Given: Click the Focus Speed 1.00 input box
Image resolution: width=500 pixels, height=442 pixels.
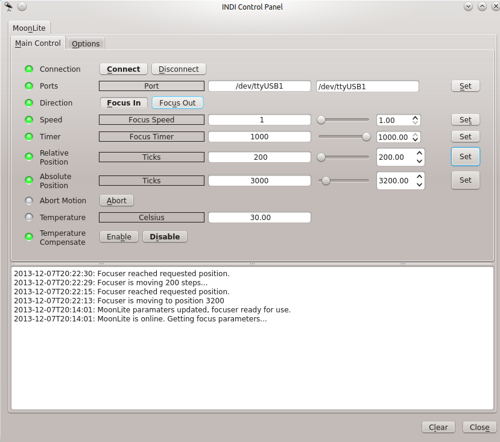Looking at the screenshot, I should point(398,120).
